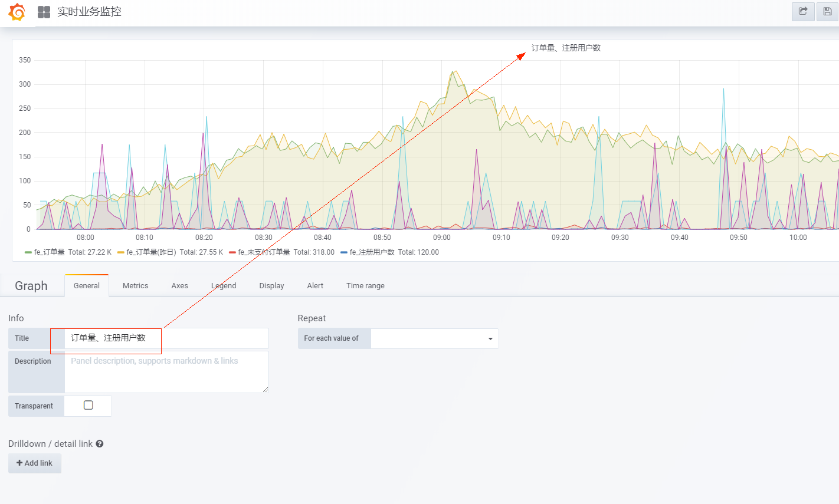Go to the Time range tab
Viewport: 839px width, 504px height.
coord(365,286)
